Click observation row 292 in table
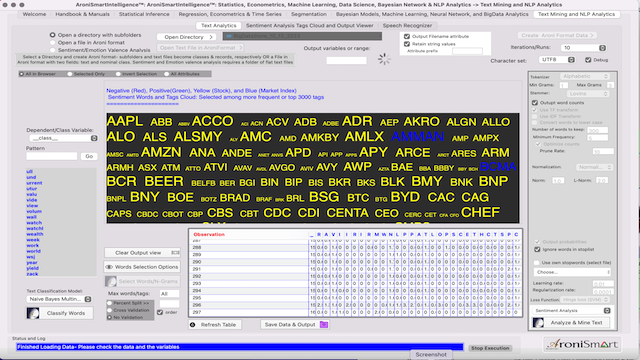 pyautogui.click(x=355, y=276)
